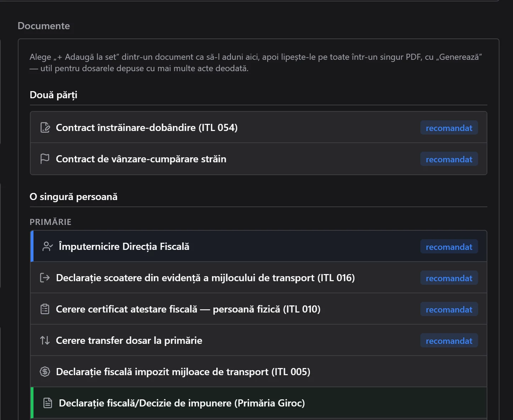Screen dimensions: 513x420
Task: Click recomandat badge on Împuternicire Direcția Fiscală row
Action: coord(449,247)
